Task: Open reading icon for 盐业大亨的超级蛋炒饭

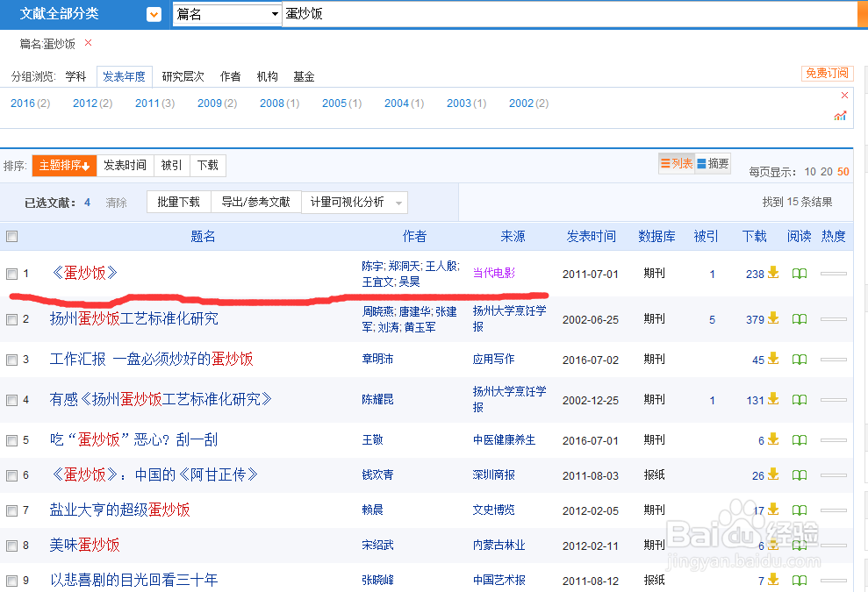Action: point(799,510)
